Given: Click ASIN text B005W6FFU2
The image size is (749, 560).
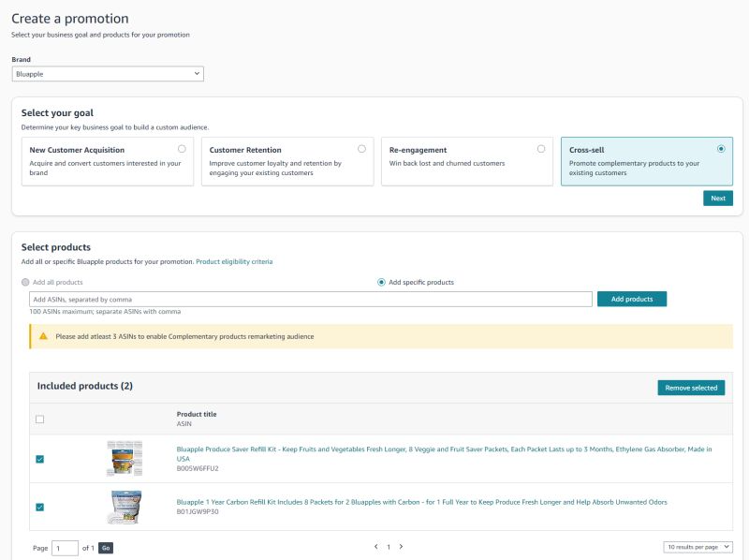Looking at the screenshot, I should [x=198, y=469].
